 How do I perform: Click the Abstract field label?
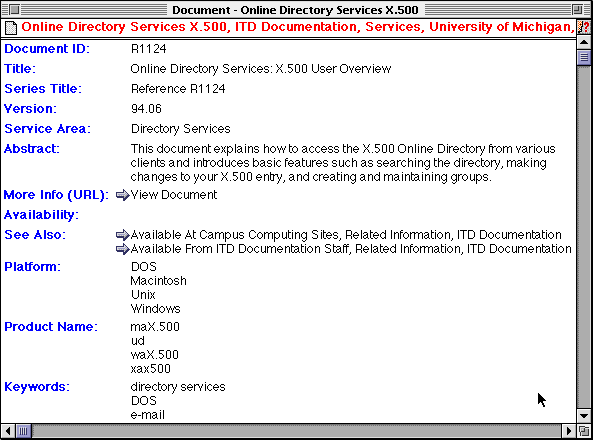tap(32, 149)
